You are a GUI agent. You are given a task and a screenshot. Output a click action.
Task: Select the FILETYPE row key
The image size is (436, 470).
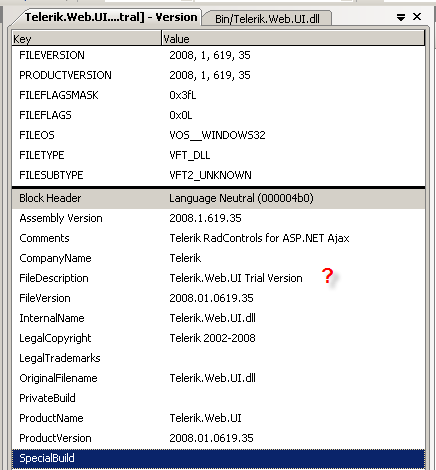pyautogui.click(x=42, y=155)
